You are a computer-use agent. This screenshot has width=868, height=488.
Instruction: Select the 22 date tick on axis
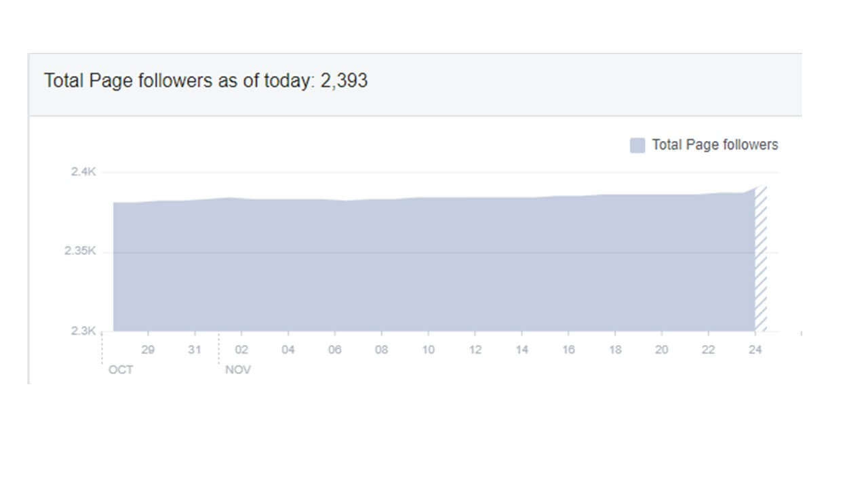pyautogui.click(x=709, y=350)
